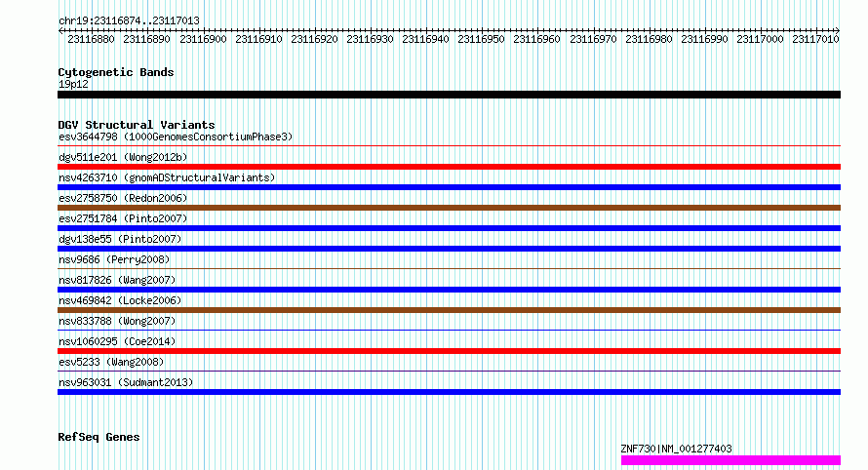
Task: Select the thin blue nsv833788 variant line
Action: (x=449, y=330)
